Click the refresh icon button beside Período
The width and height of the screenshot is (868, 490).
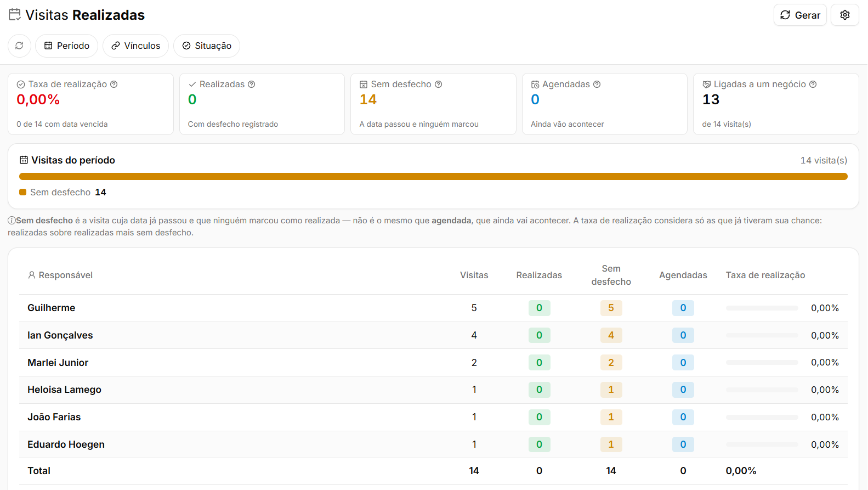[19, 46]
